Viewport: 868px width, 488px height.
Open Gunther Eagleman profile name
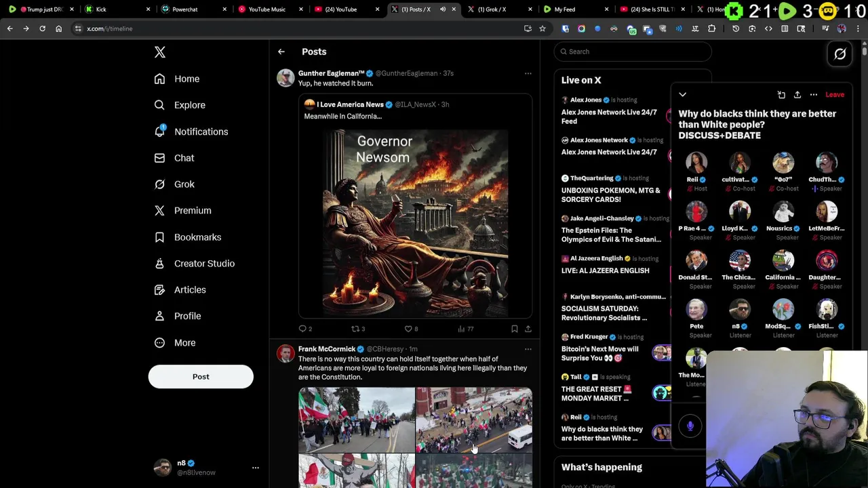tap(331, 73)
